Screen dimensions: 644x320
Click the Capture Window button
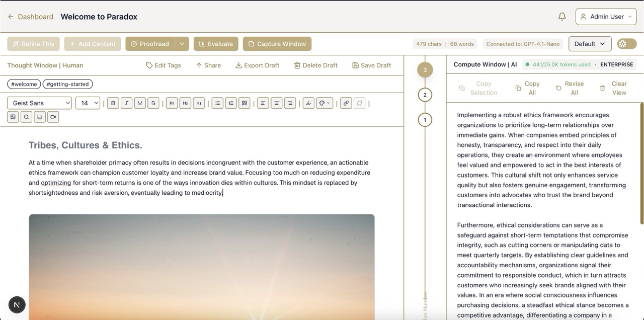point(277,44)
